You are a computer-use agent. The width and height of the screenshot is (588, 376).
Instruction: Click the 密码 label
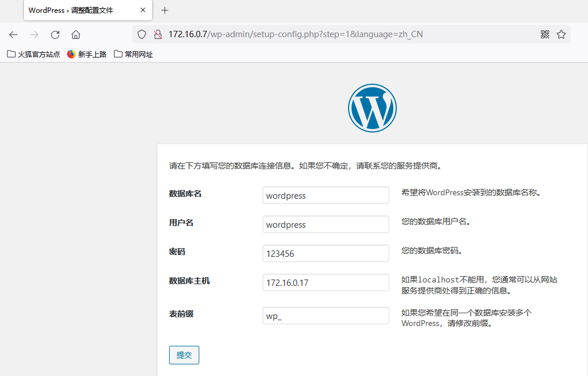[x=177, y=252]
